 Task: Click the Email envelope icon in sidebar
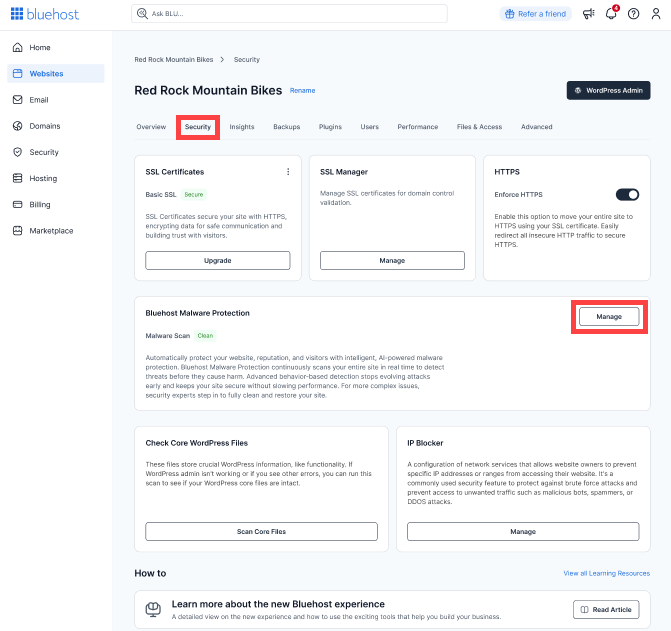[18, 100]
